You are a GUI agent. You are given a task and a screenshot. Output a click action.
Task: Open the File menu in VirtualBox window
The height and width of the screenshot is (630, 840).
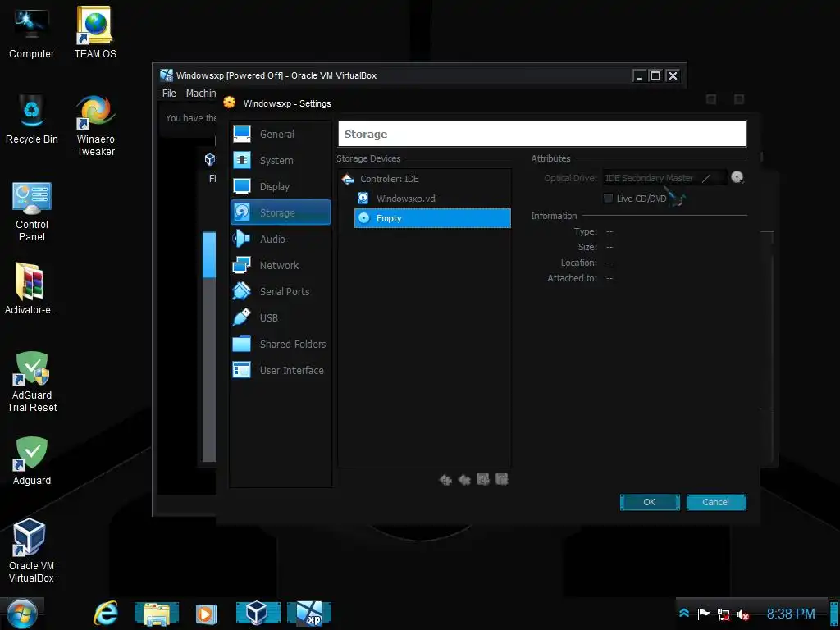[169, 94]
